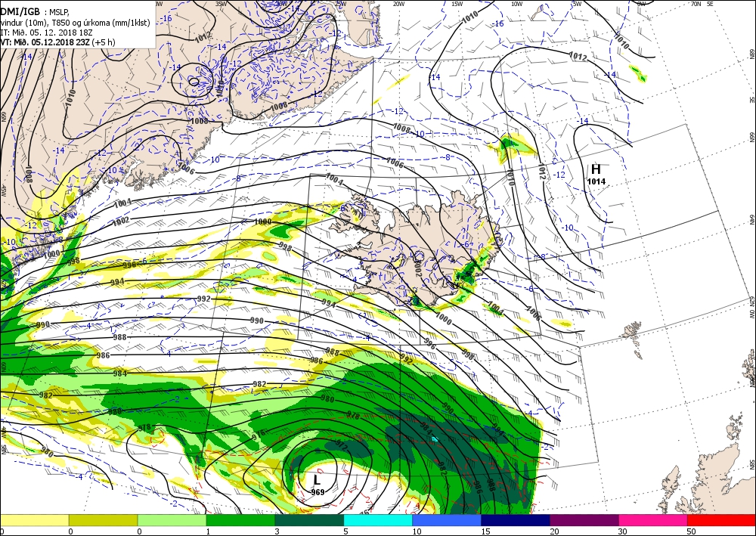Click the '969' low pressure value
Image resolution: width=756 pixels, height=536 pixels.
click(318, 492)
